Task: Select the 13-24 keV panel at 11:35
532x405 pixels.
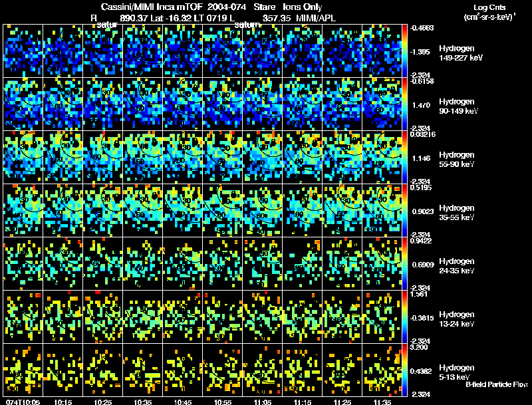Action: 382,317
